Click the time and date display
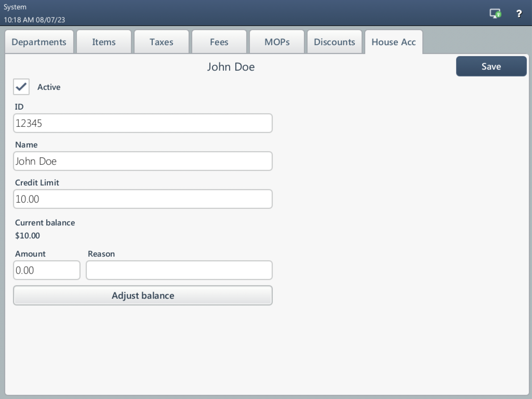532x399 pixels. pyautogui.click(x=34, y=19)
